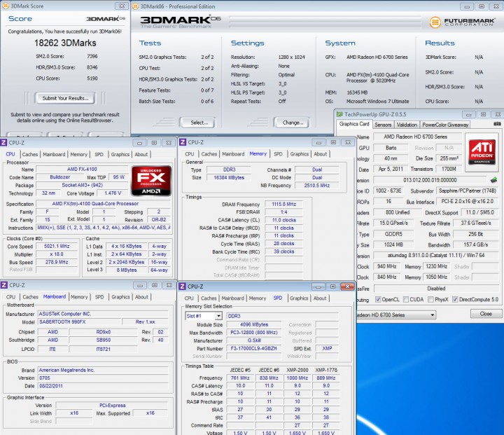Click the BIOS Version value 0705
Viewport: 504px width, 435px height.
(103, 378)
